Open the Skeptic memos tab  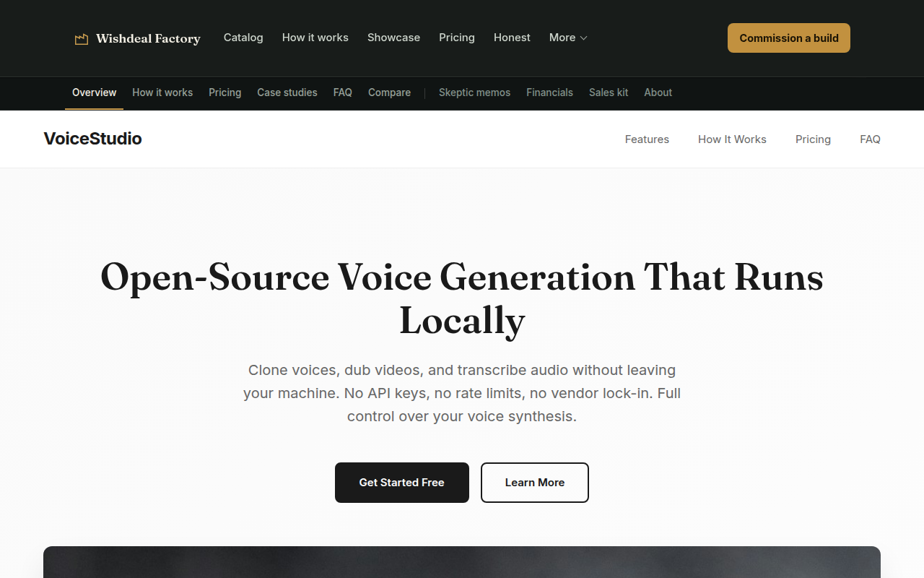coord(474,92)
